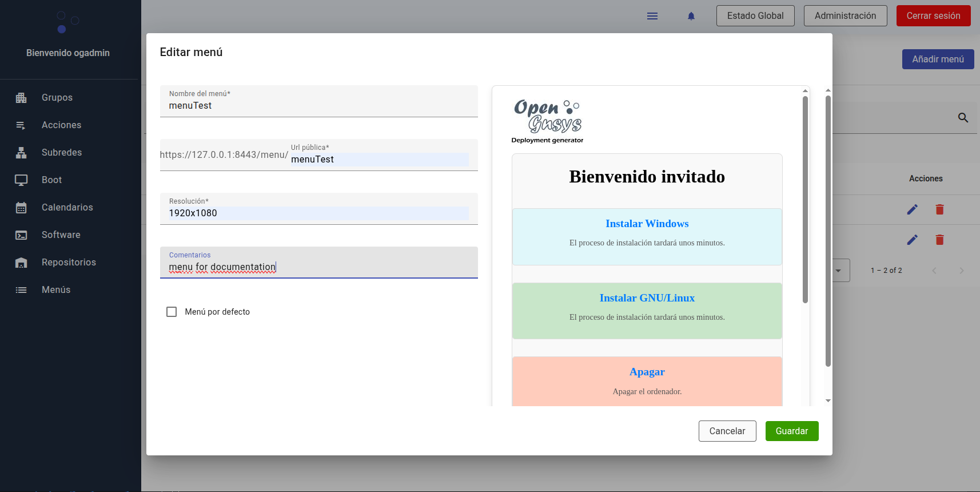
Task: Click the first row's red trash icon
Action: point(939,209)
